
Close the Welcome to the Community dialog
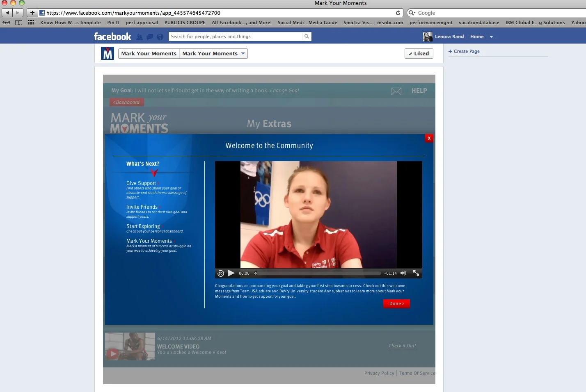click(429, 138)
